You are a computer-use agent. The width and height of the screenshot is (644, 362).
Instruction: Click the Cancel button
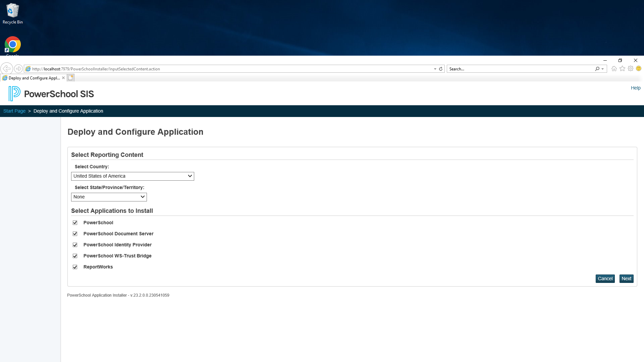[605, 279]
